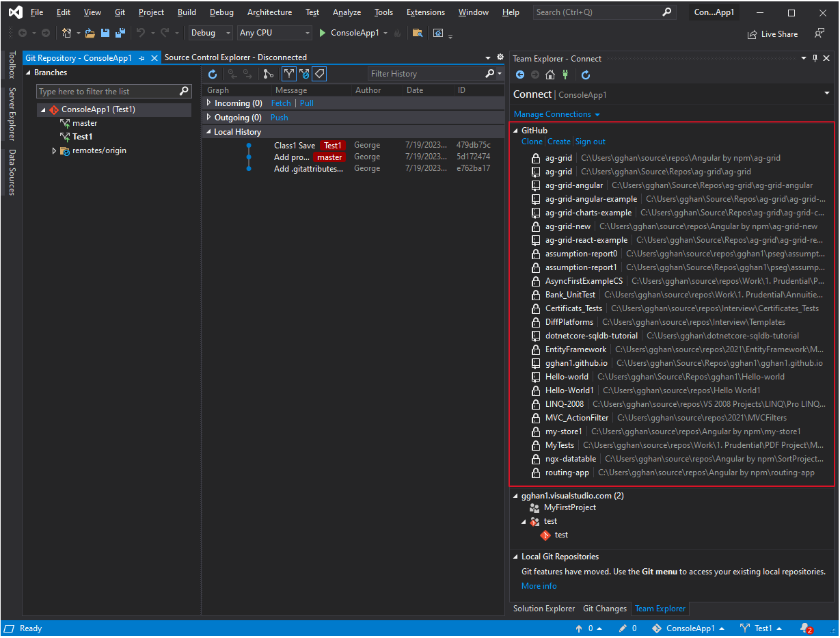840x638 pixels.
Task: Toggle Show Merge Commits in history toolbar
Action: [304, 74]
